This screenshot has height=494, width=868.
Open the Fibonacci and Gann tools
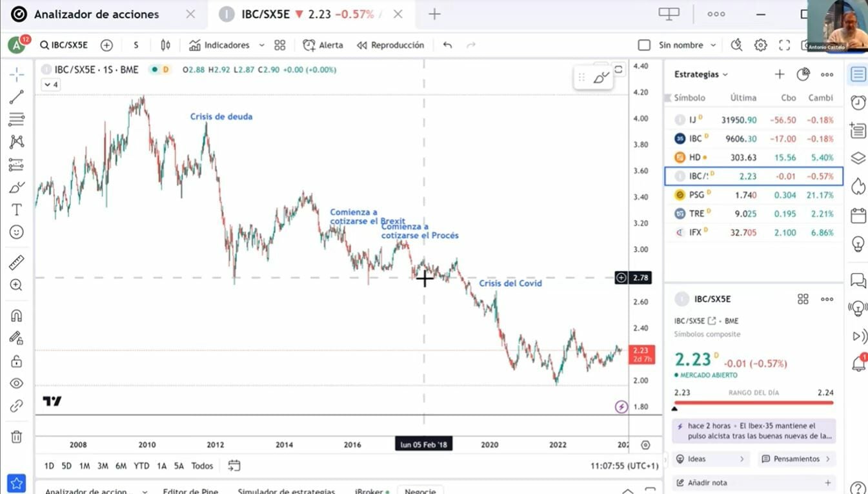pyautogui.click(x=17, y=119)
